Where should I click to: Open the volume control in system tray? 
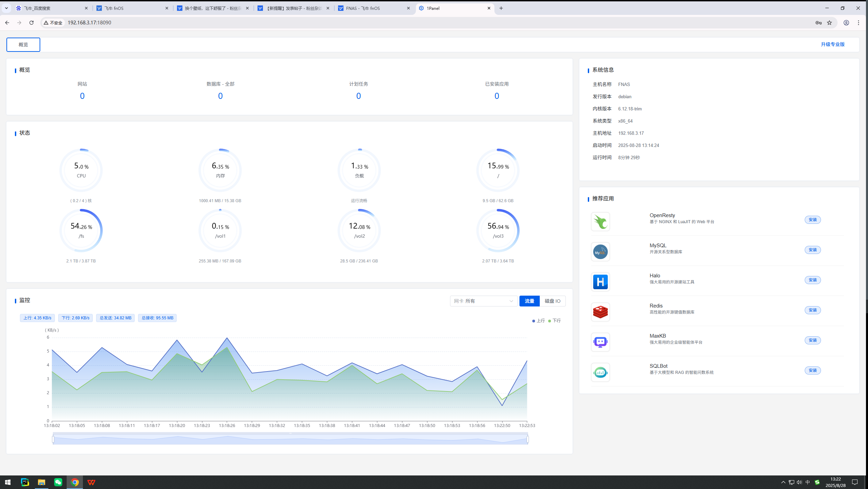[799, 482]
